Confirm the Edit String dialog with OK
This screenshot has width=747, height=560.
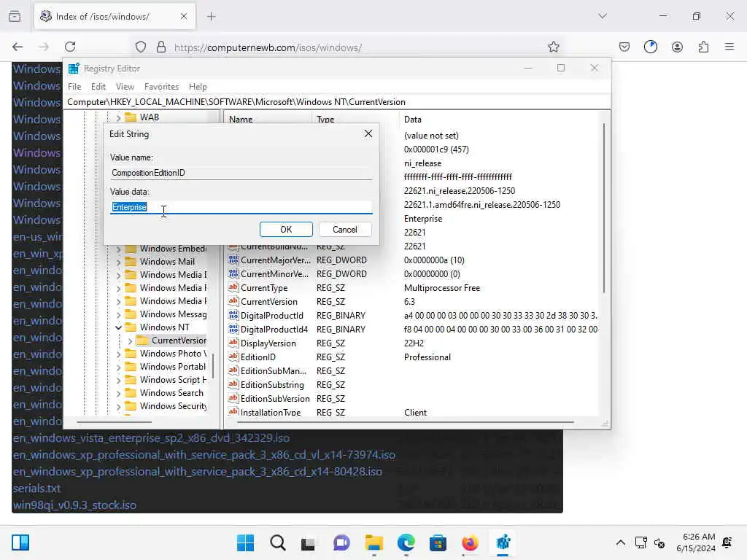pos(286,230)
